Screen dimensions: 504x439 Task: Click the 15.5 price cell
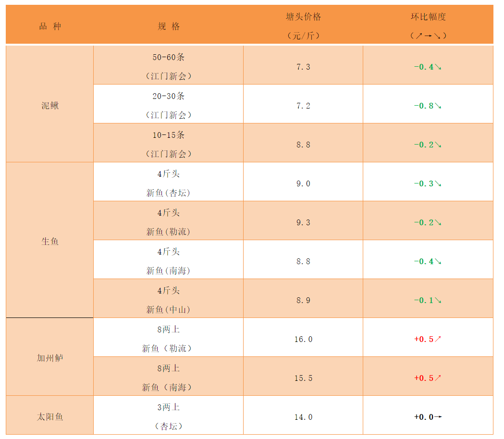[303, 378]
